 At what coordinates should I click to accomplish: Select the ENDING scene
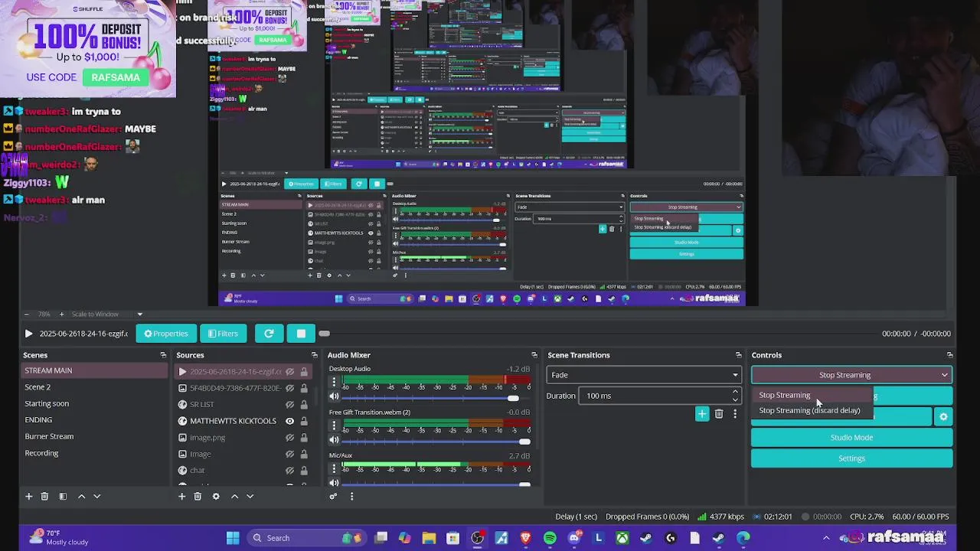pyautogui.click(x=95, y=420)
